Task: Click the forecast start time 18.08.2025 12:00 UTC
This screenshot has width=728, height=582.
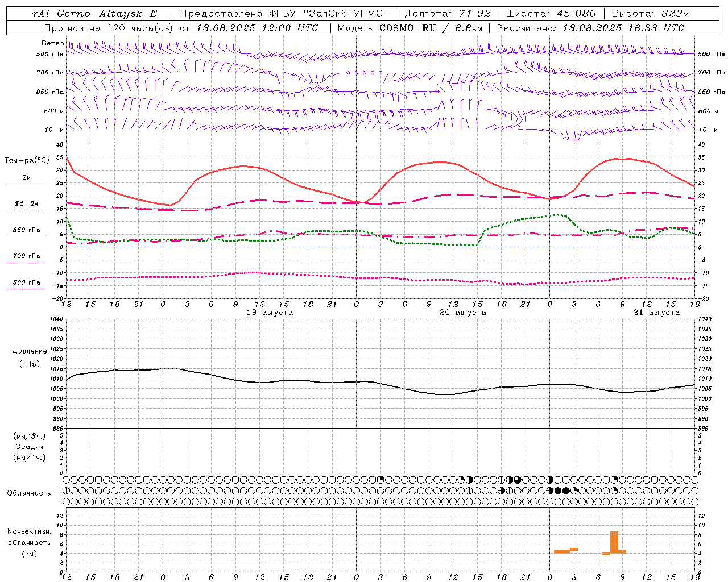Action: point(257,28)
